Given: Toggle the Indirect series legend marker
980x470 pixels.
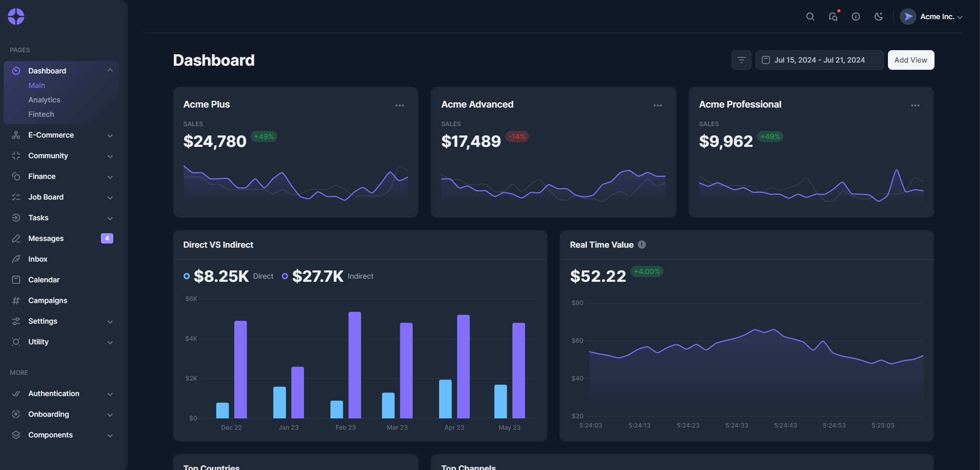Looking at the screenshot, I should [x=284, y=276].
